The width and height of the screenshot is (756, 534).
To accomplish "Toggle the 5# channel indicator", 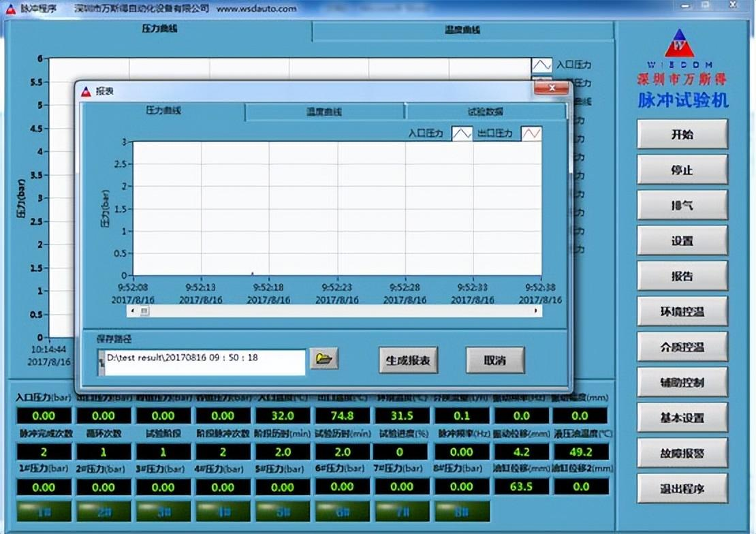I will [x=283, y=512].
